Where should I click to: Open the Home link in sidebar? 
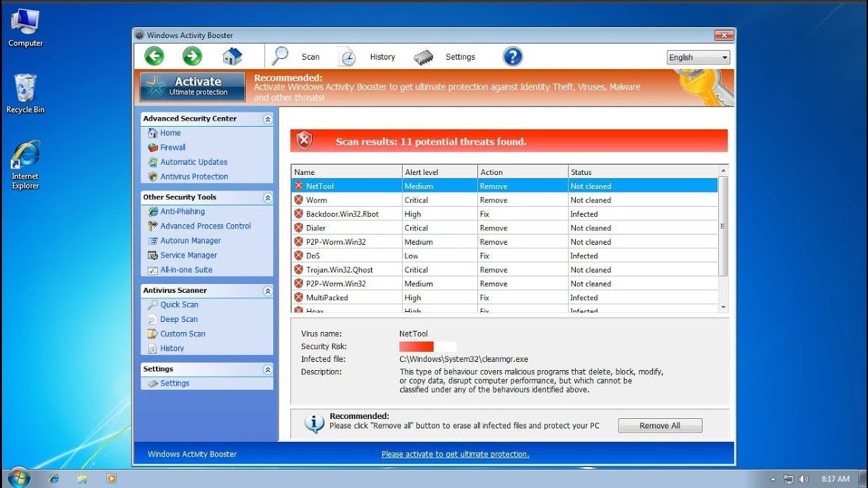[170, 133]
